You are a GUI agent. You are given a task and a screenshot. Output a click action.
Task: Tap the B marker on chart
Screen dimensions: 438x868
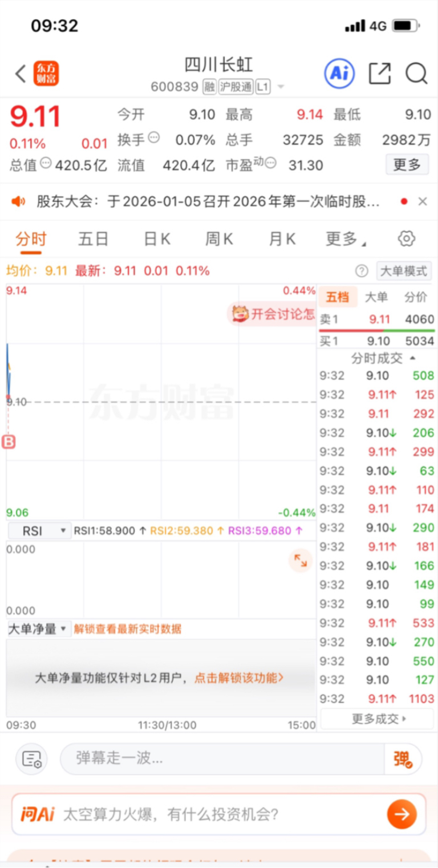point(9,442)
